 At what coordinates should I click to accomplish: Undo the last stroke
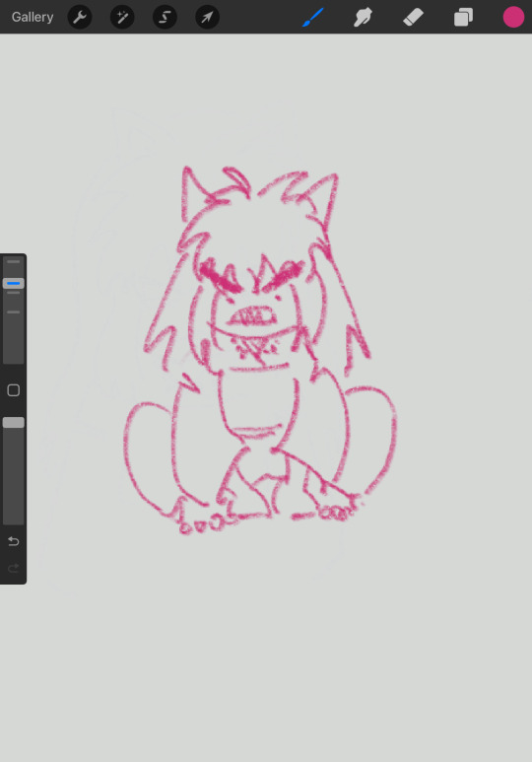14,541
